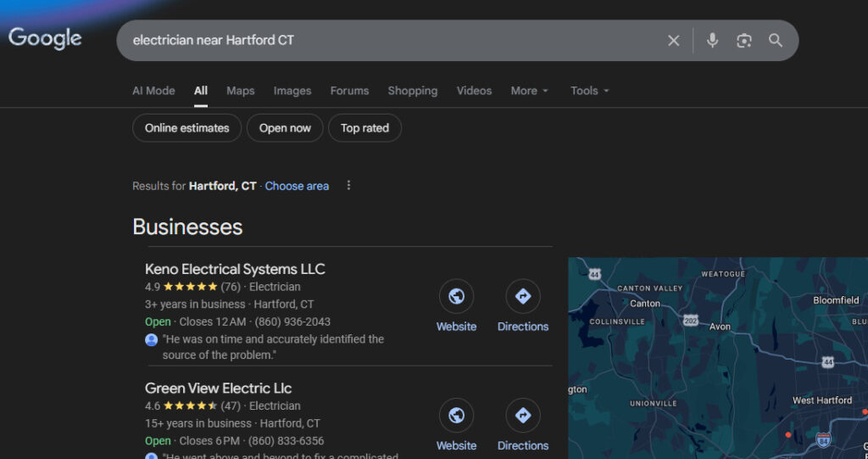Image resolution: width=868 pixels, height=459 pixels.
Task: Select the Interstate 84 shield on the map
Action: pyautogui.click(x=823, y=440)
